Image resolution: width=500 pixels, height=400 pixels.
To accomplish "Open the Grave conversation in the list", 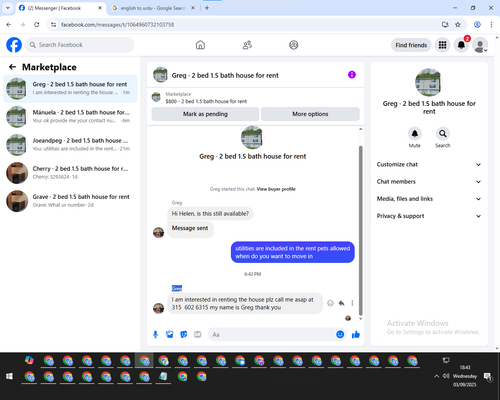I will pyautogui.click(x=70, y=201).
